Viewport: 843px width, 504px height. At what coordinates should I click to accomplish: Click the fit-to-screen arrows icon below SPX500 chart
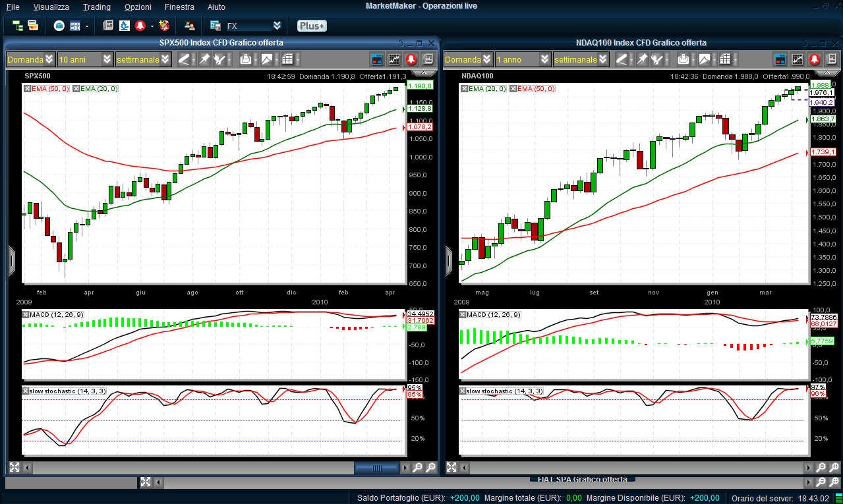(x=14, y=468)
